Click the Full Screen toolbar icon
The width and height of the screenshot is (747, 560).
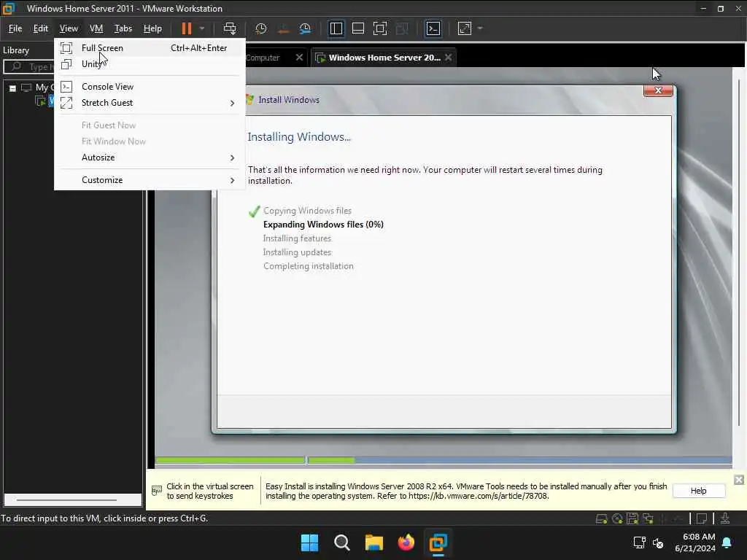coord(379,28)
